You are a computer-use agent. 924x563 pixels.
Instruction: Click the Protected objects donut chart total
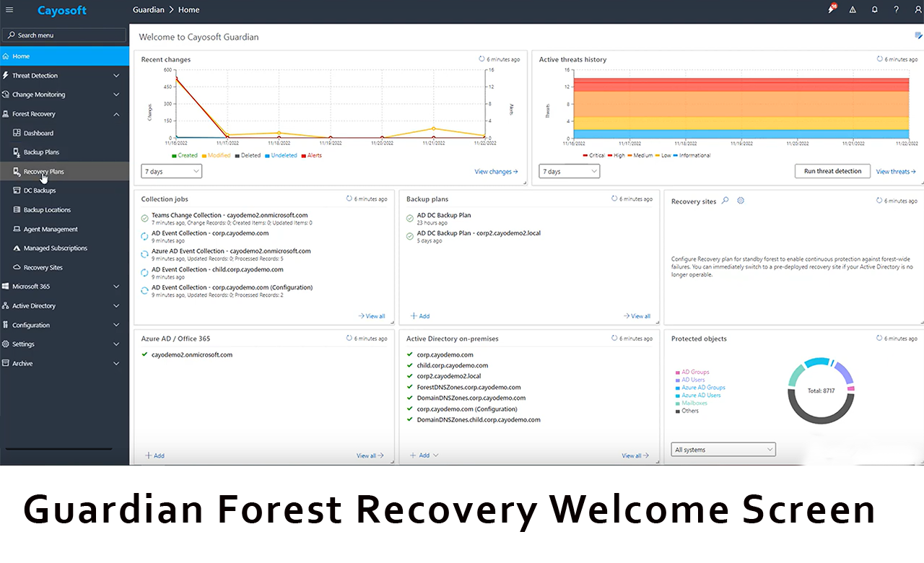point(820,390)
